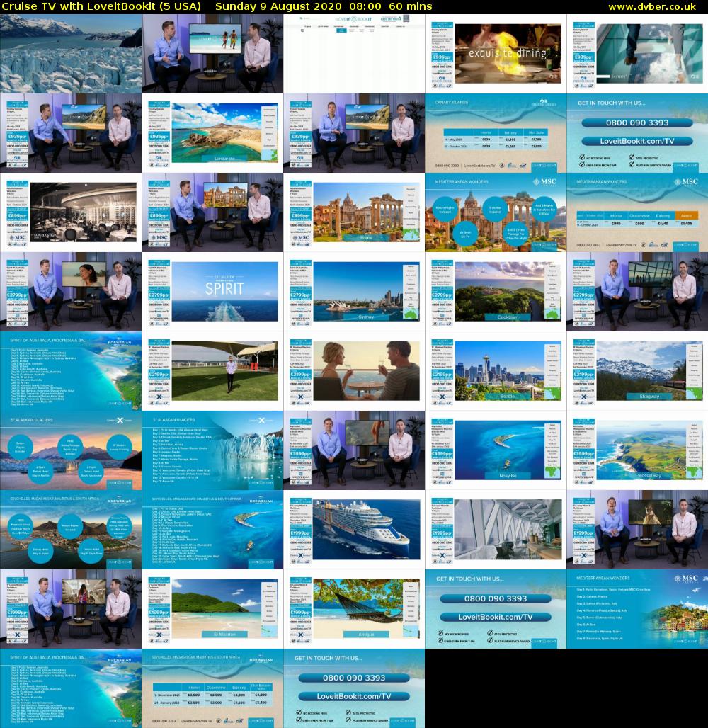Viewport: 708px width, 728px height.
Task: Open the www.dvber.co.uk link
Action: click(651, 6)
